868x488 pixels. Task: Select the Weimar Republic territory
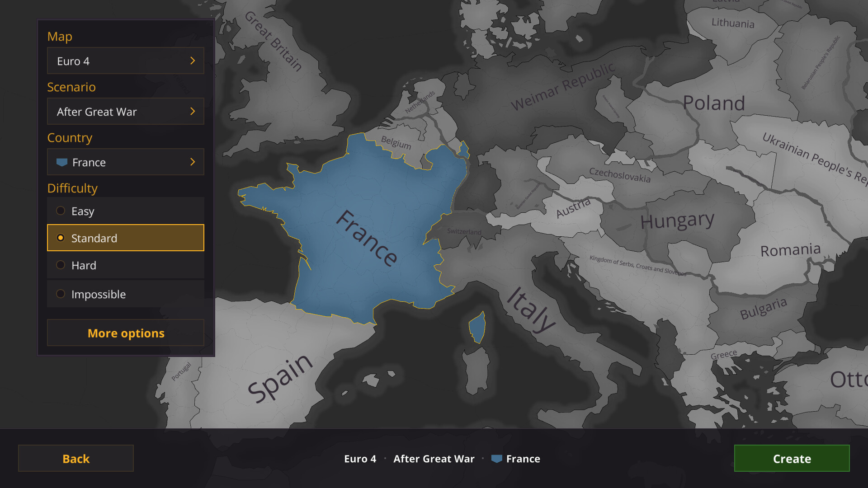tap(563, 87)
